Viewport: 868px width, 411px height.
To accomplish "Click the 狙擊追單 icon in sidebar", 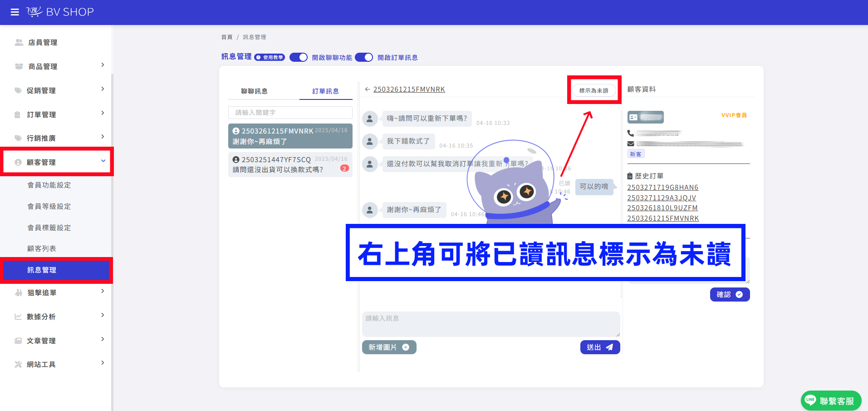I will click(x=19, y=293).
